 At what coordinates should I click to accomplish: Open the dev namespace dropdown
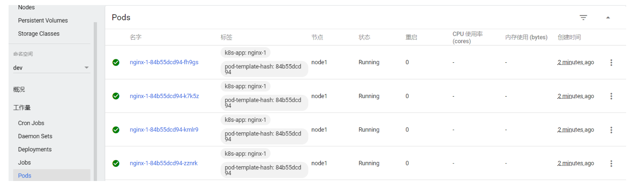[51, 68]
